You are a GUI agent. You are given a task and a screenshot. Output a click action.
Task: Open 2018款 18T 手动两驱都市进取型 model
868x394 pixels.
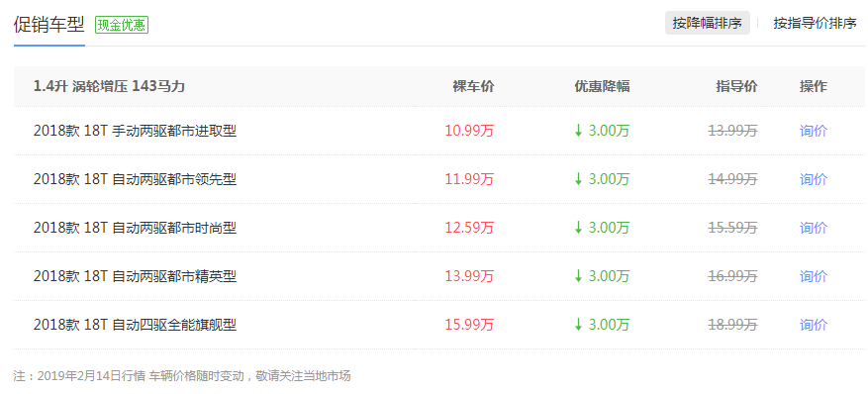[135, 131]
